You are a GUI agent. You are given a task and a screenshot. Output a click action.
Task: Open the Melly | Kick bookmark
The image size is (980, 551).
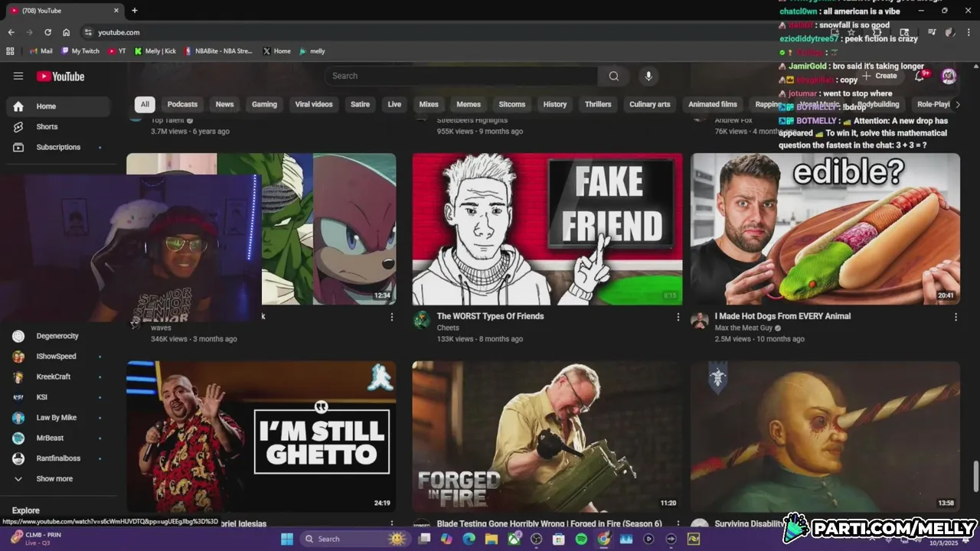[x=155, y=51]
